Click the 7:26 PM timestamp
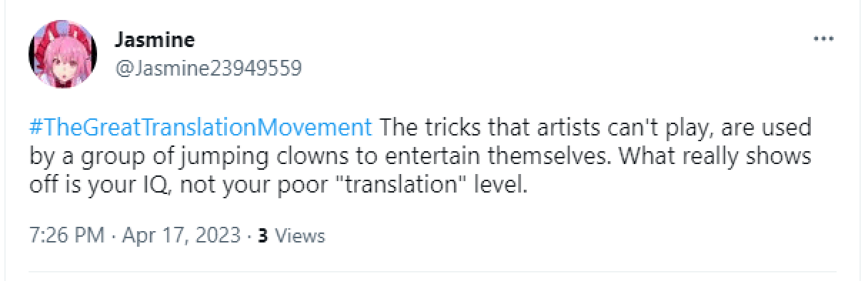 point(68,236)
